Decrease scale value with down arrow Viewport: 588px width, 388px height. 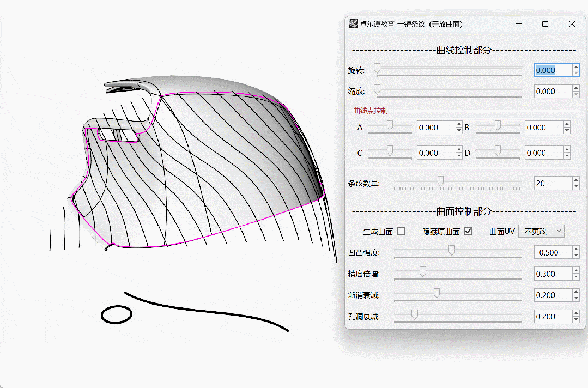tap(576, 94)
